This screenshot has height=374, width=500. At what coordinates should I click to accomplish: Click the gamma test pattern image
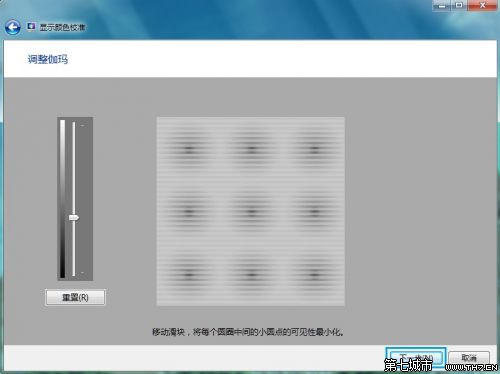pyautogui.click(x=251, y=211)
